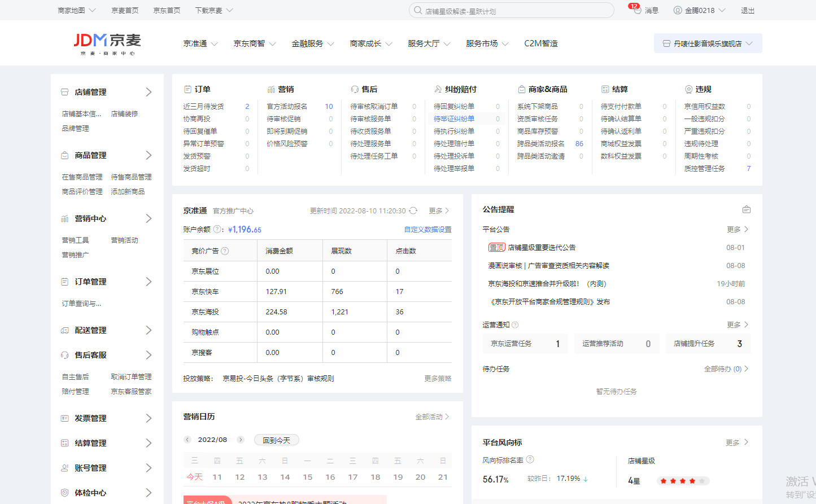Expand the 营销中心 chevron
This screenshot has height=504, width=816.
[x=149, y=218]
